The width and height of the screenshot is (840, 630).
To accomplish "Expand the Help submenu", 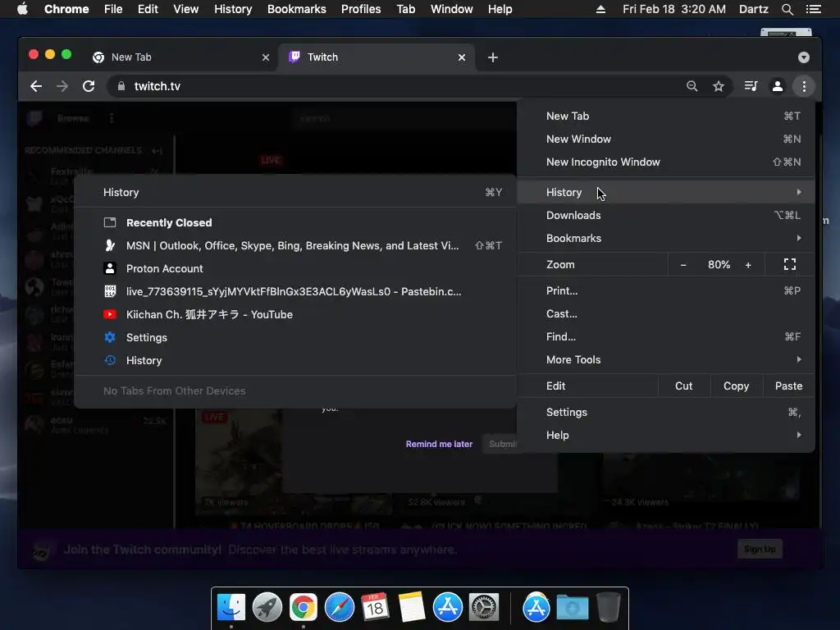I will [x=666, y=436].
